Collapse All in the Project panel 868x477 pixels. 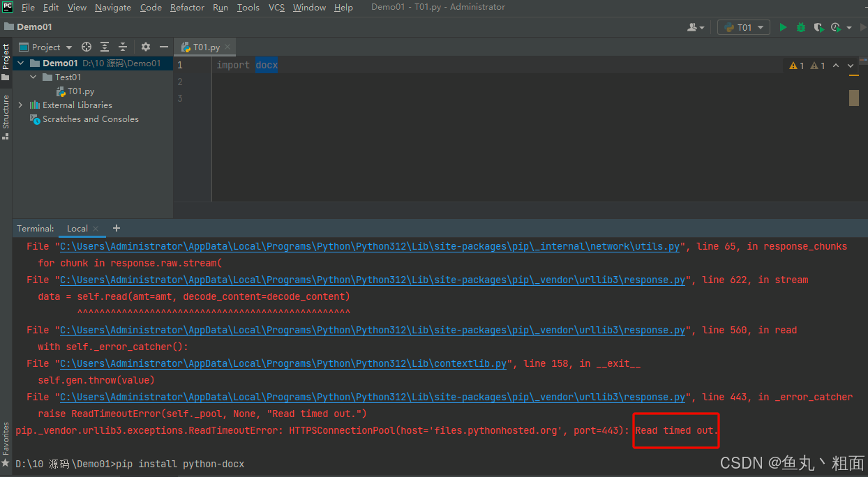[x=123, y=47]
